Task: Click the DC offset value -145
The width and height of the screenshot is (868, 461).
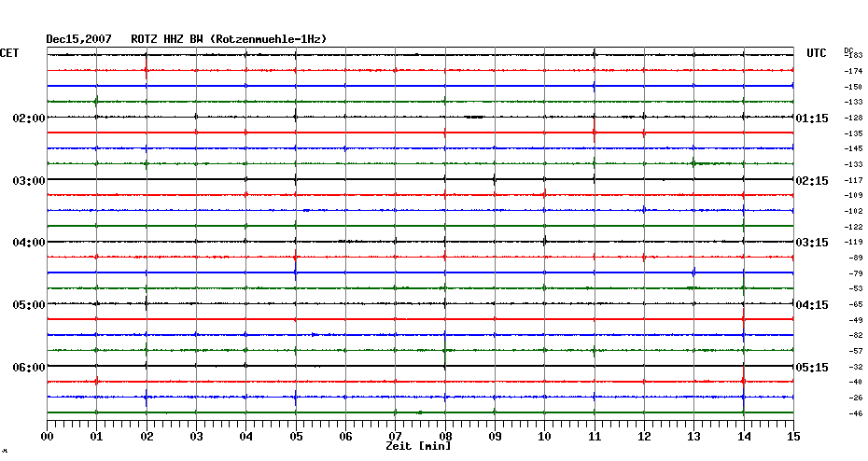Action: (854, 149)
